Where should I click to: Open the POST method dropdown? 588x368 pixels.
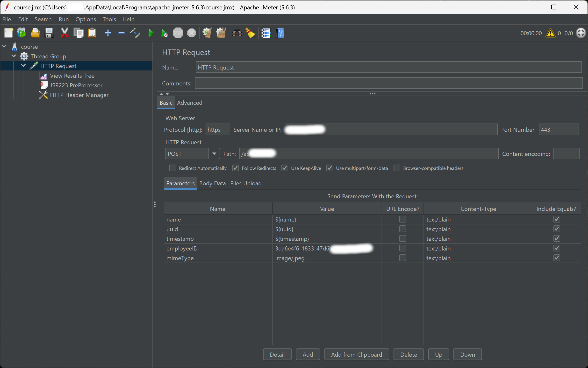(214, 154)
